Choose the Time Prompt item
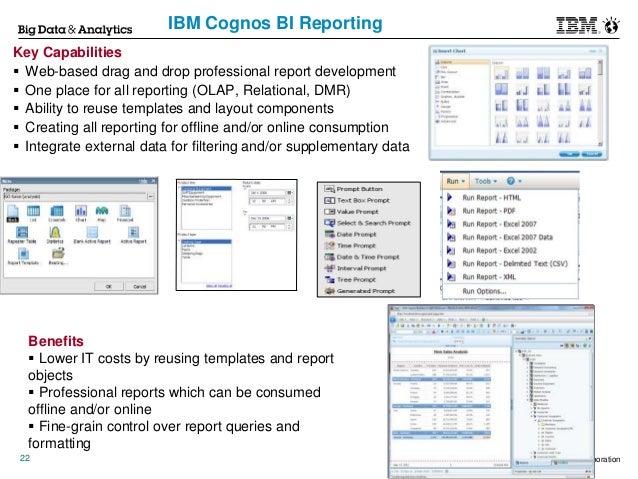Viewport: 638px width, 479px height. coord(350,246)
